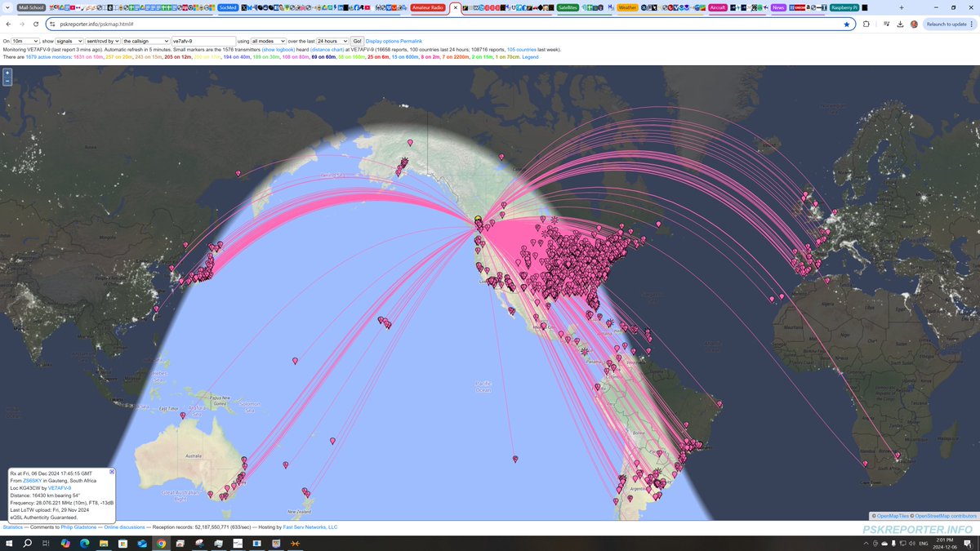Open ENG language indicator in system tray

[x=923, y=543]
